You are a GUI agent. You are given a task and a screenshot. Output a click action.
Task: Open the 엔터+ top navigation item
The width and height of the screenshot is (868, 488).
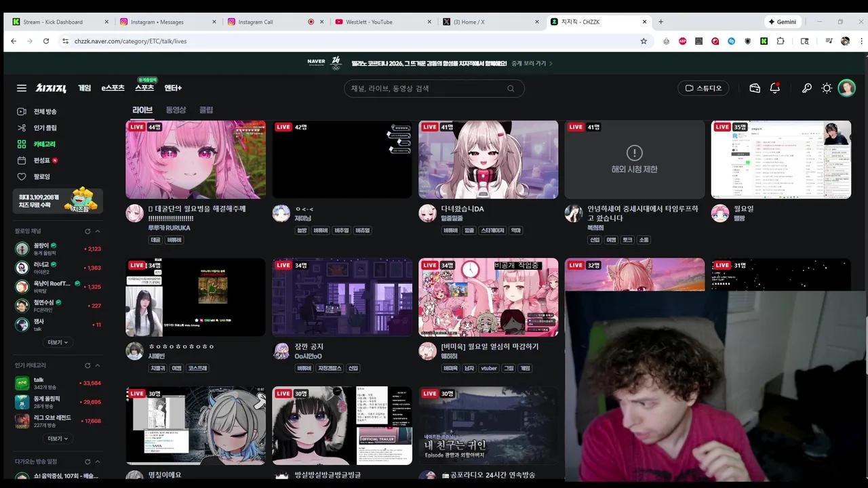173,88
